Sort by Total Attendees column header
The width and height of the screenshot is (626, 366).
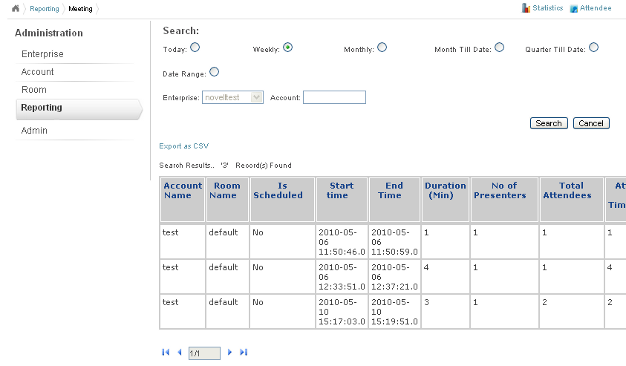(572, 199)
